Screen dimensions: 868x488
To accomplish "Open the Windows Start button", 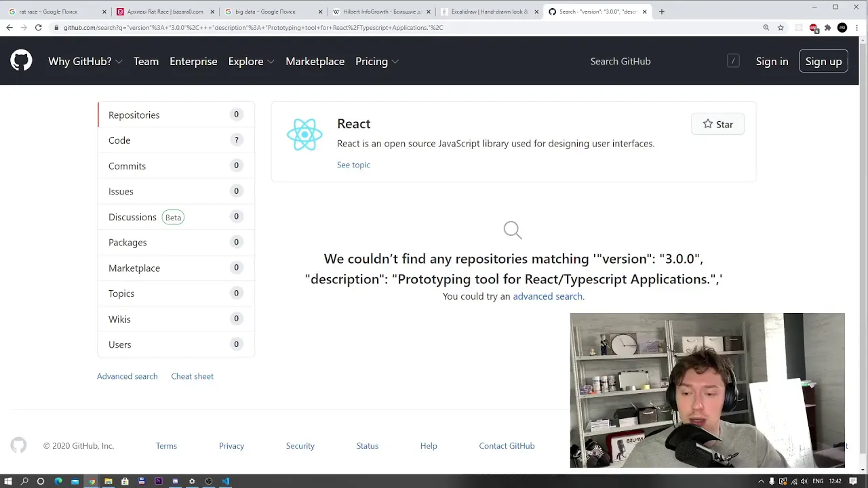I will (x=8, y=481).
